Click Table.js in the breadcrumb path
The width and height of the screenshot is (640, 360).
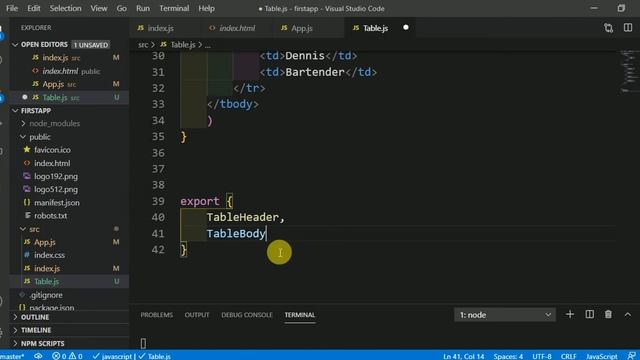182,44
